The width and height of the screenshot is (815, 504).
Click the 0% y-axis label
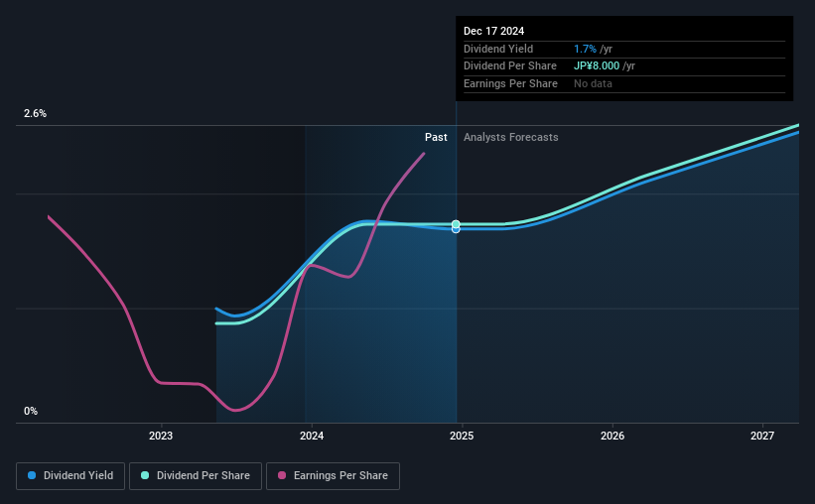coord(31,411)
